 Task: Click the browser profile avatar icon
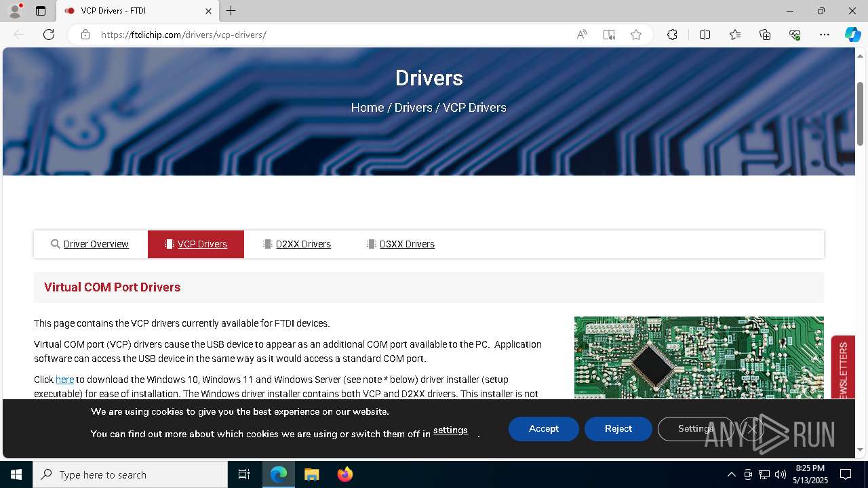click(14, 11)
